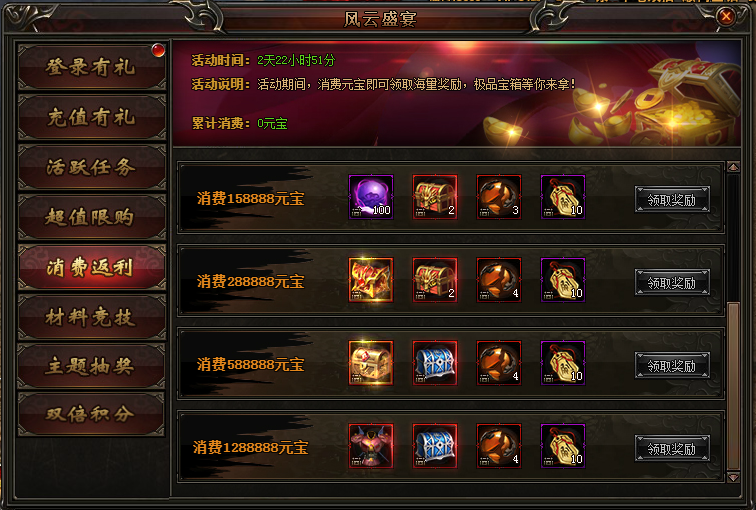Select the golden tag token in 288888 row
This screenshot has height=510, width=756.
pyautogui.click(x=563, y=280)
